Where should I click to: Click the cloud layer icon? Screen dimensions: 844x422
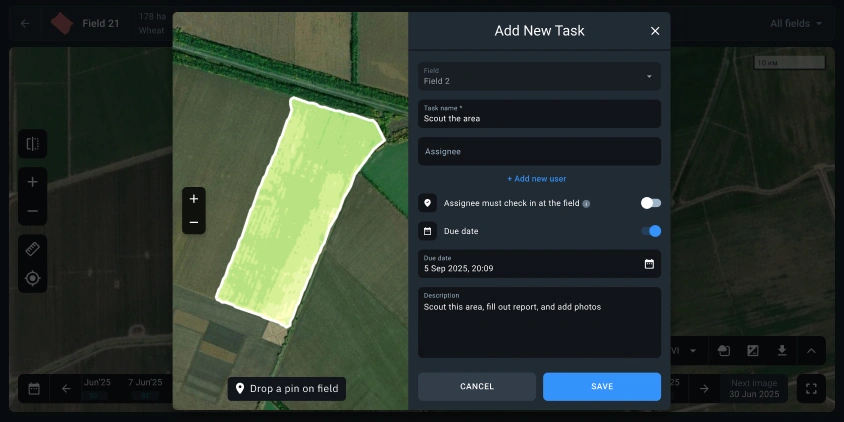724,351
